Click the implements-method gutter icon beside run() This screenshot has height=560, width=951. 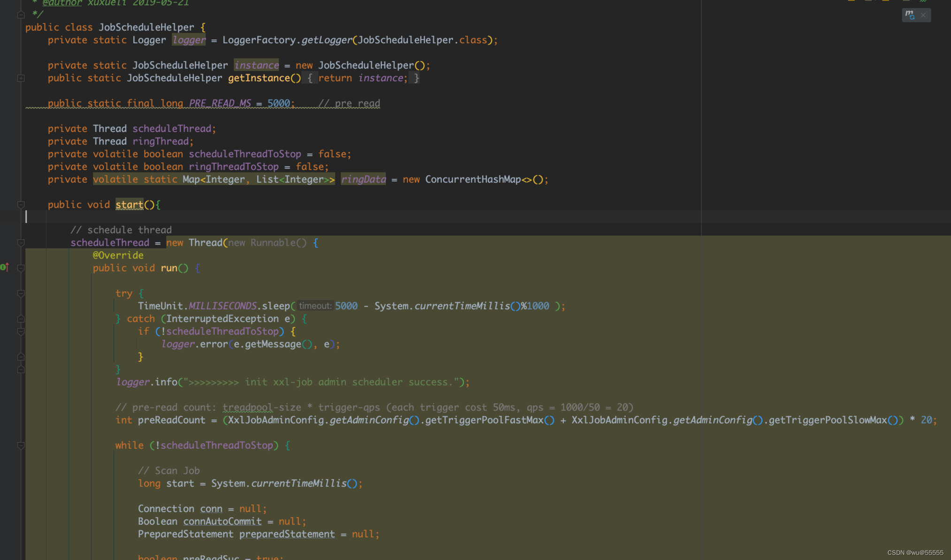pyautogui.click(x=4, y=268)
